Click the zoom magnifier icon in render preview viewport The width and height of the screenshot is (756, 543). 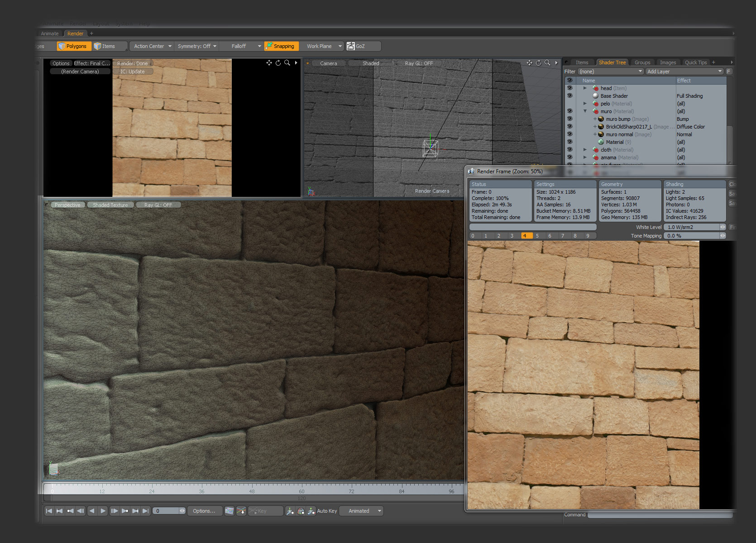pos(287,63)
